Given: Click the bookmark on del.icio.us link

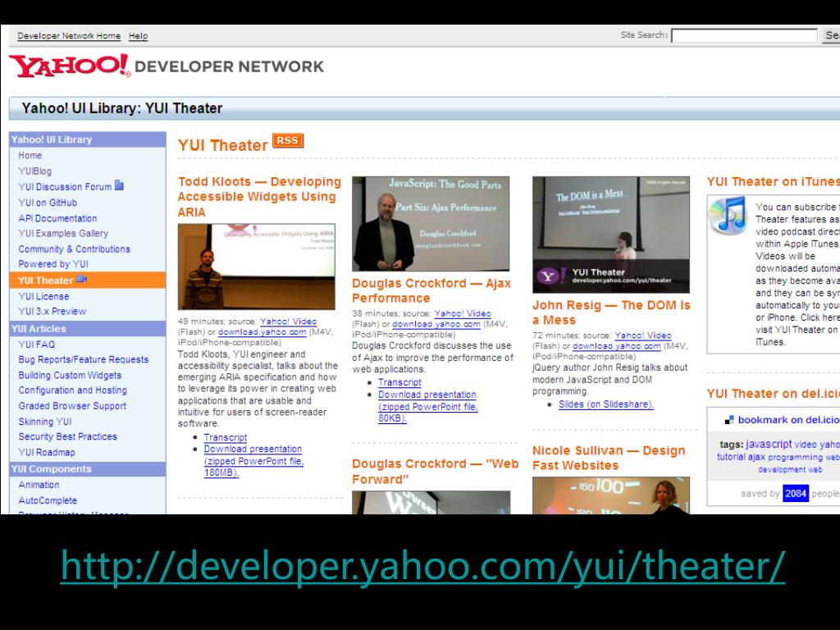Looking at the screenshot, I should tap(788, 420).
